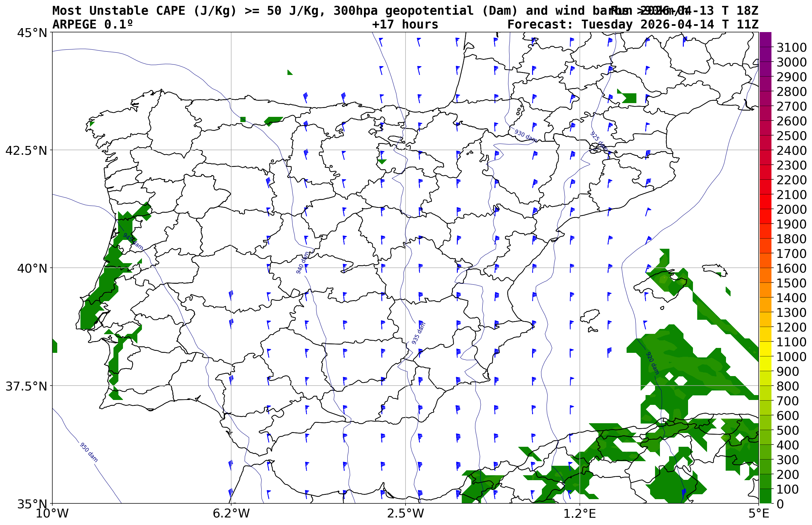Click the 935 dam contour label

pos(418,333)
